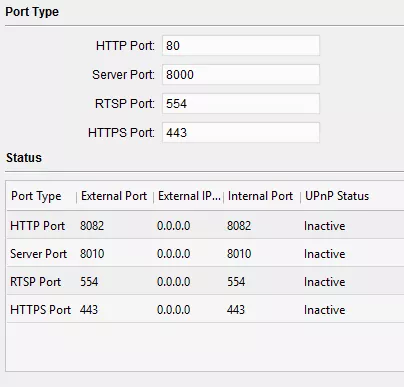Click the HTTPS Port field label

[x=121, y=132]
